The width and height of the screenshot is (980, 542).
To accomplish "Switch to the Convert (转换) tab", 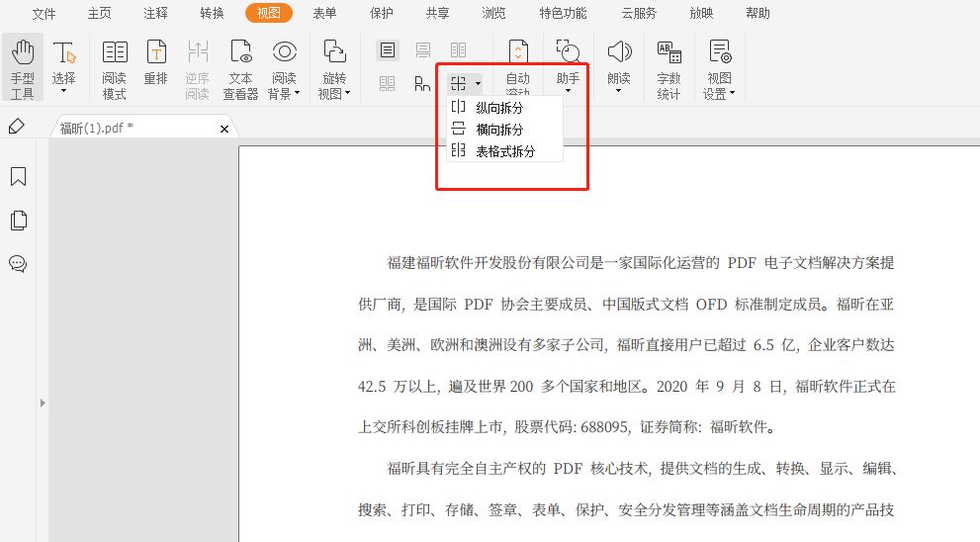I will point(212,13).
